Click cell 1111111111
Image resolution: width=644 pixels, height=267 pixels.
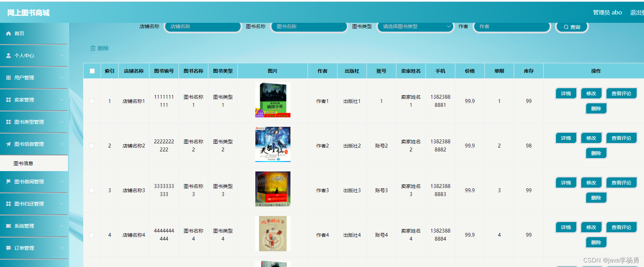pyautogui.click(x=164, y=101)
